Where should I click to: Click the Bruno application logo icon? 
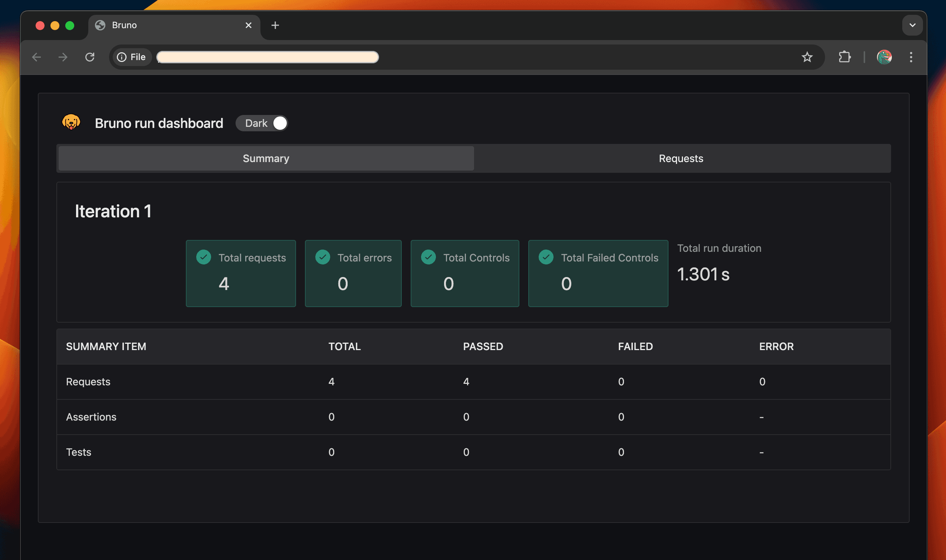pos(71,123)
